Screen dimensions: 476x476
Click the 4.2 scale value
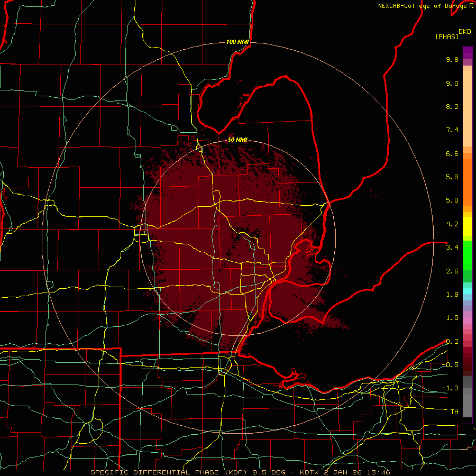click(452, 224)
